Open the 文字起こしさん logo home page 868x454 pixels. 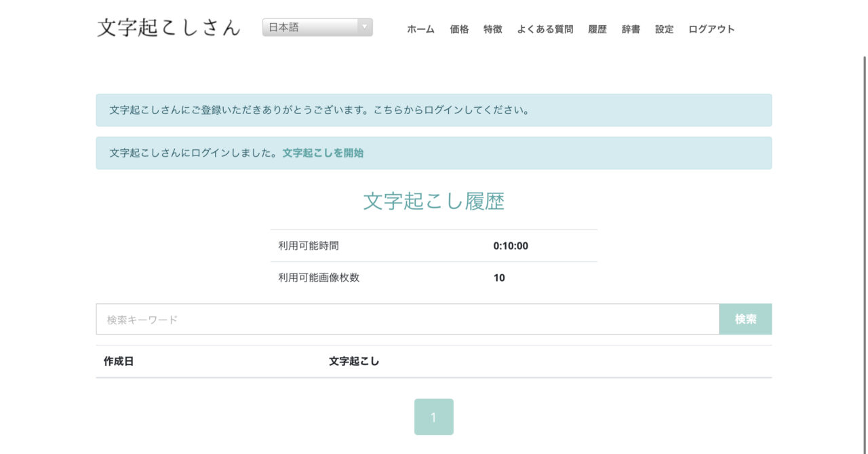pos(167,27)
